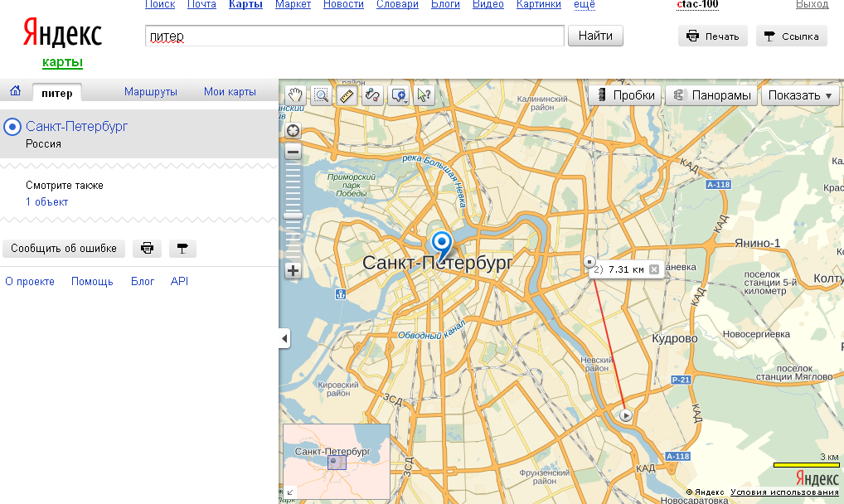The image size is (844, 504).
Task: Click the Найти search button
Action: point(595,36)
